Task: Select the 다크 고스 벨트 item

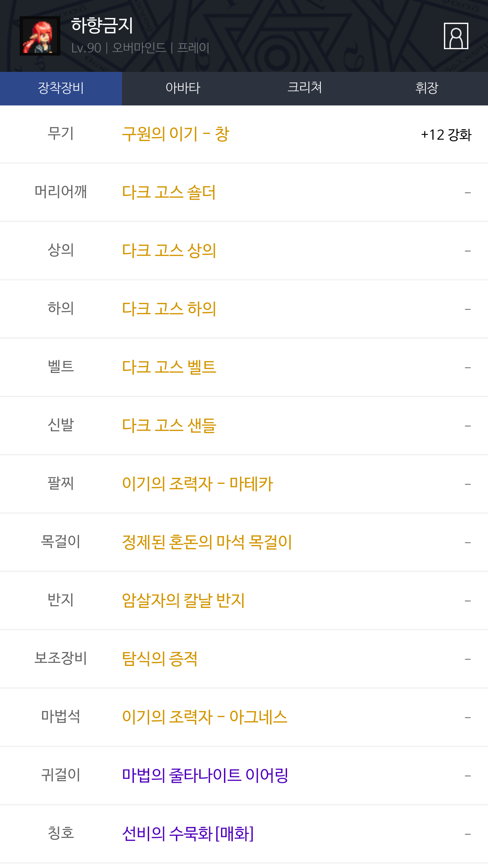Action: (x=169, y=368)
